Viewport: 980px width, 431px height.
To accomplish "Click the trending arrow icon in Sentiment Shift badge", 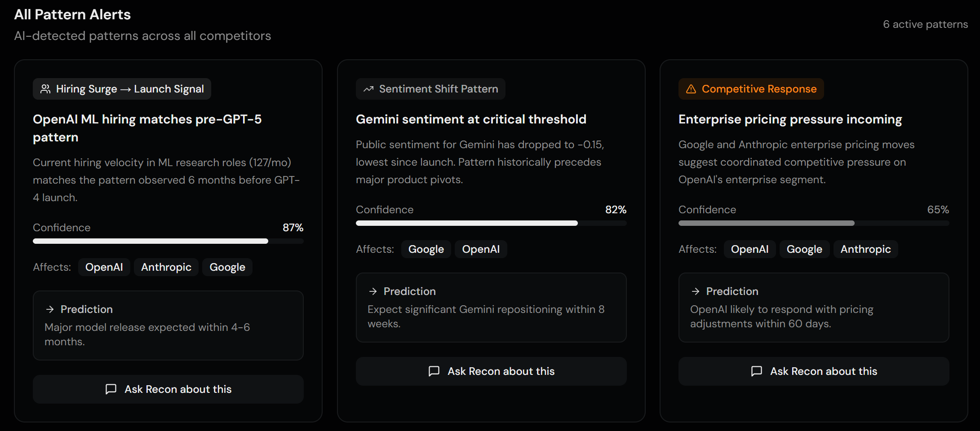I will coord(368,89).
